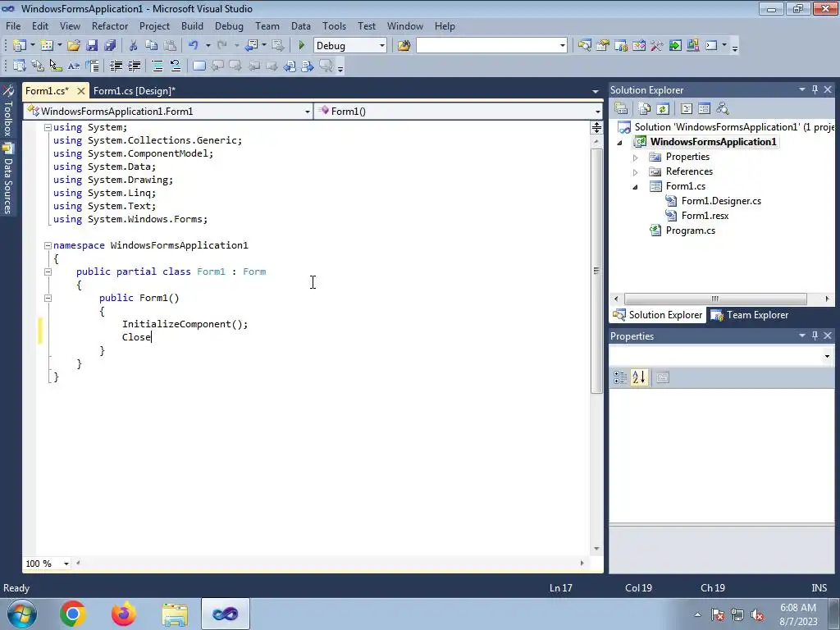Open the Command Window toolbar icon
Viewport: 840px width, 630px height.
tap(711, 46)
